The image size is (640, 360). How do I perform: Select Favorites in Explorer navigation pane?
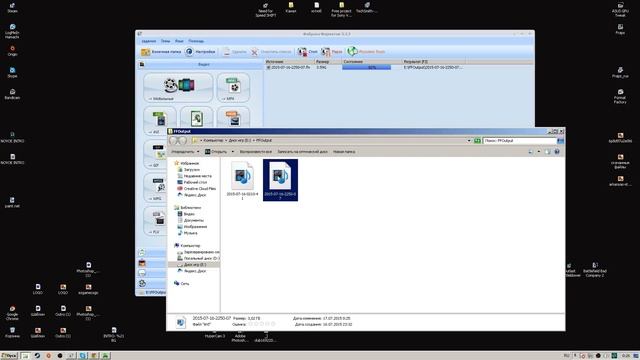186,163
